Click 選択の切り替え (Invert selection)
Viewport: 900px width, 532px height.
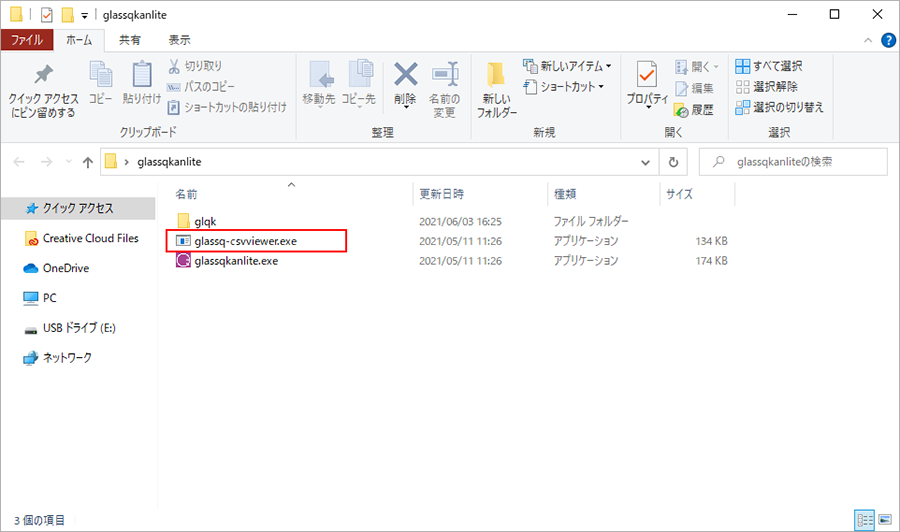(779, 107)
